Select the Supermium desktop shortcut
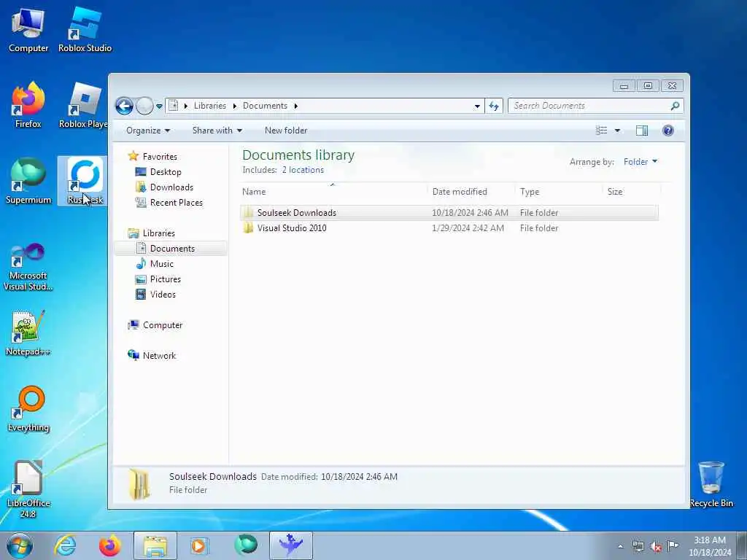 coord(28,181)
